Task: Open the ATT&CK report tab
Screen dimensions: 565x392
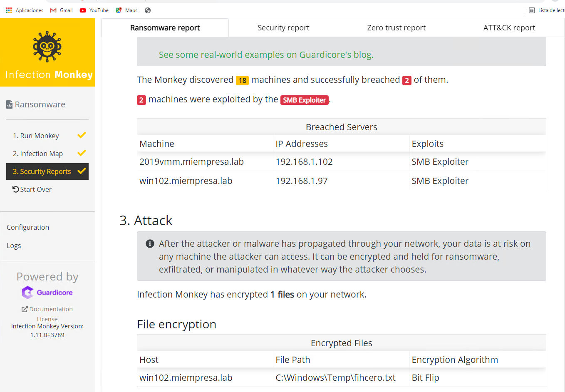Action: [x=509, y=28]
